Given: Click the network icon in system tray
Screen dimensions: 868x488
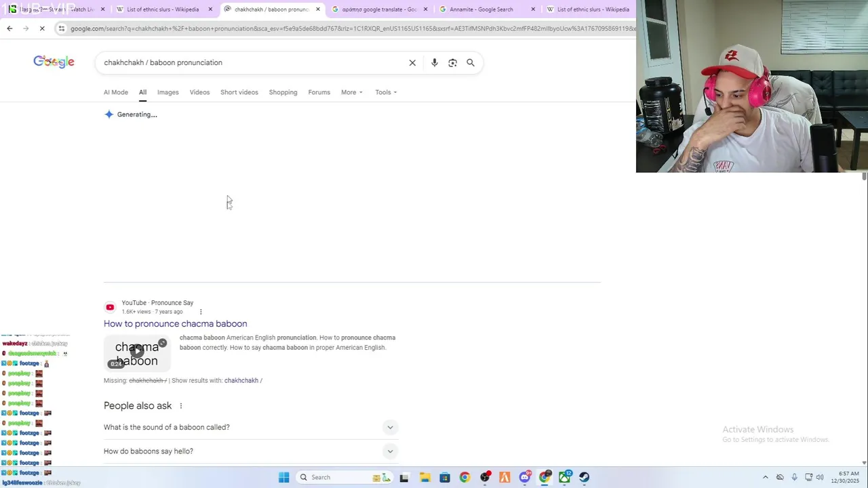Looking at the screenshot, I should 808,477.
